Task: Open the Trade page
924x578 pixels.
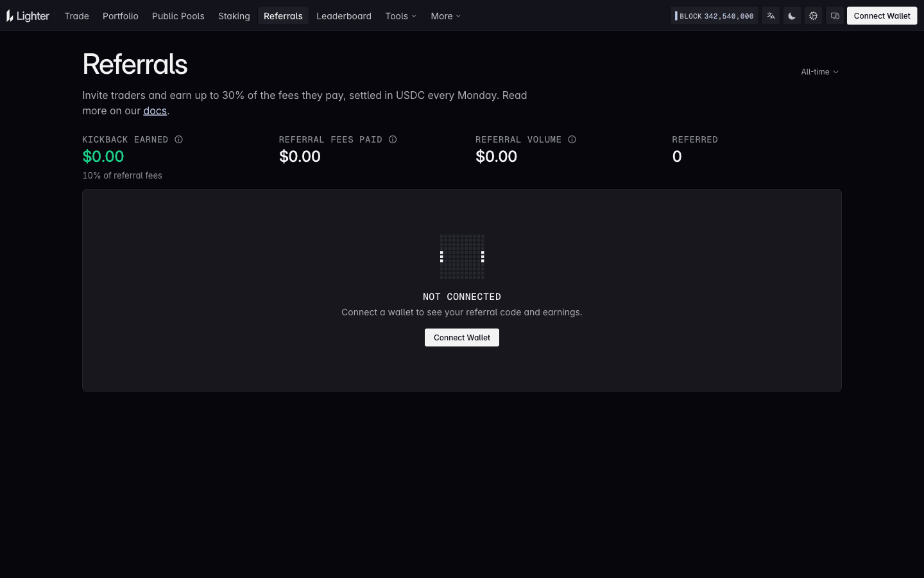Action: (77, 16)
